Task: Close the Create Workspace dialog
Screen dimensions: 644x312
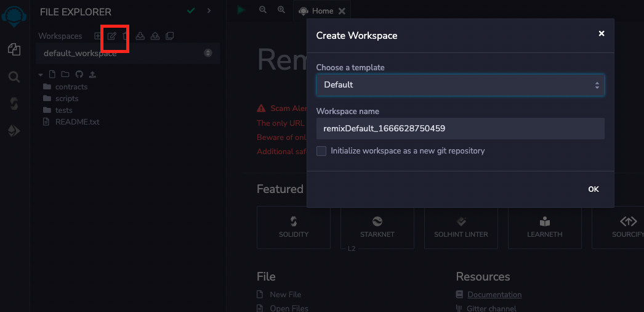Action: [602, 34]
